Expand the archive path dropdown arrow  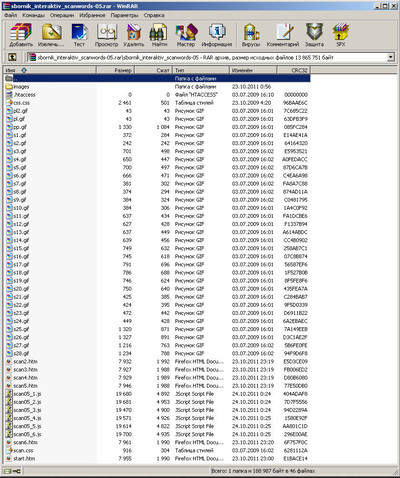click(x=391, y=57)
